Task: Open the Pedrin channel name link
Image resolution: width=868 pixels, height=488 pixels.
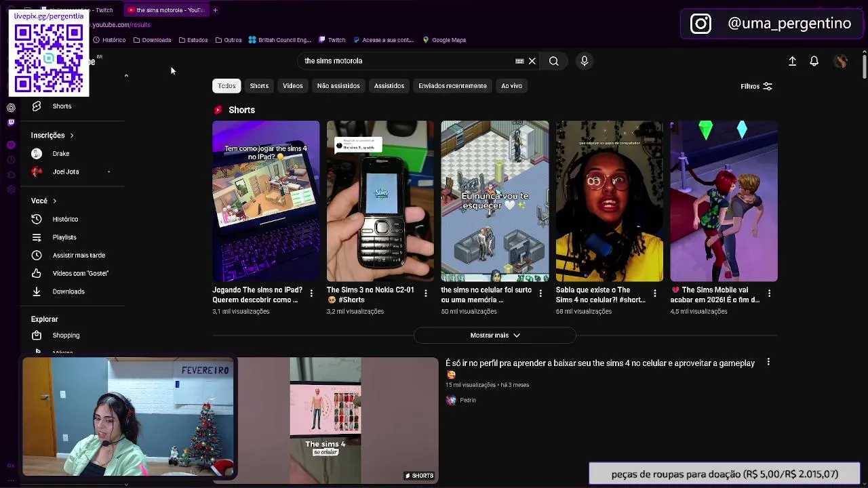Action: coord(468,401)
